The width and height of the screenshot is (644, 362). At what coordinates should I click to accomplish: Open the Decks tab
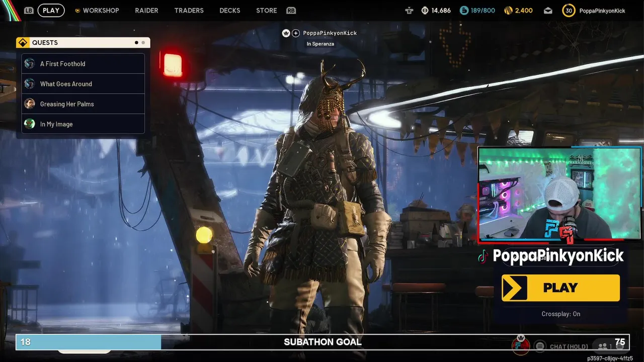coord(229,10)
